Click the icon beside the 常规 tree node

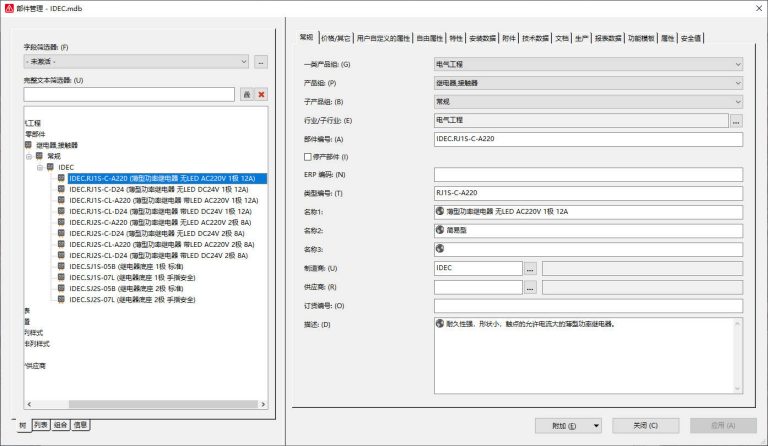click(x=39, y=156)
